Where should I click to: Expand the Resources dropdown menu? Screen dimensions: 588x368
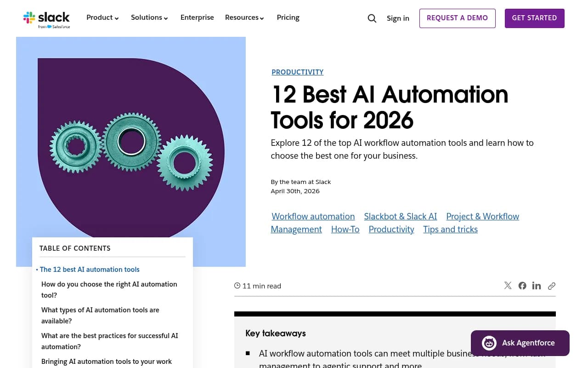coord(245,17)
